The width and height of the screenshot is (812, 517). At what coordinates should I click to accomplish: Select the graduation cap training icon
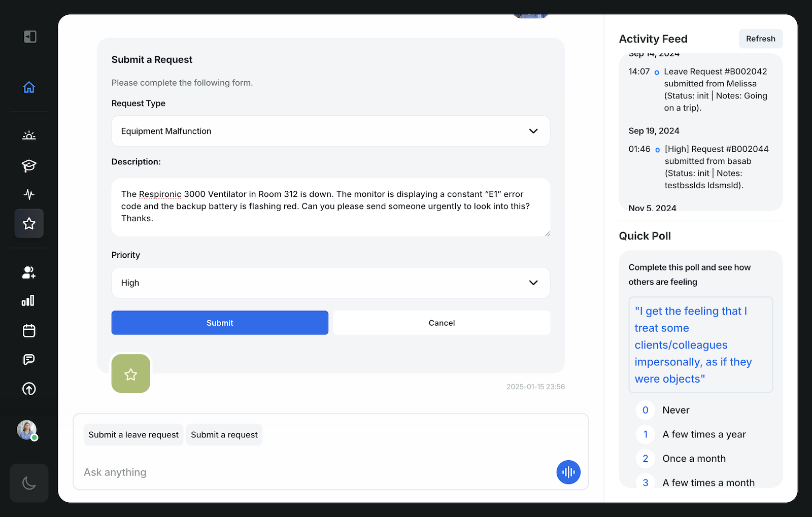click(29, 166)
